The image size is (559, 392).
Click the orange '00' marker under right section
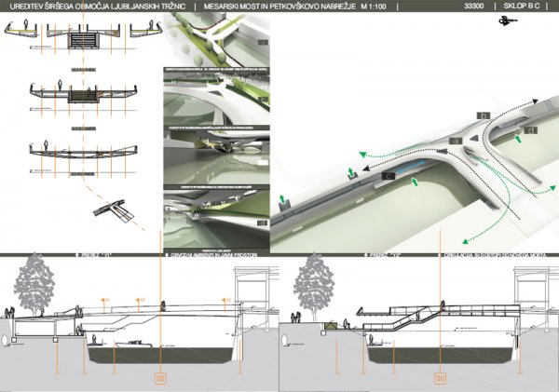(x=438, y=379)
